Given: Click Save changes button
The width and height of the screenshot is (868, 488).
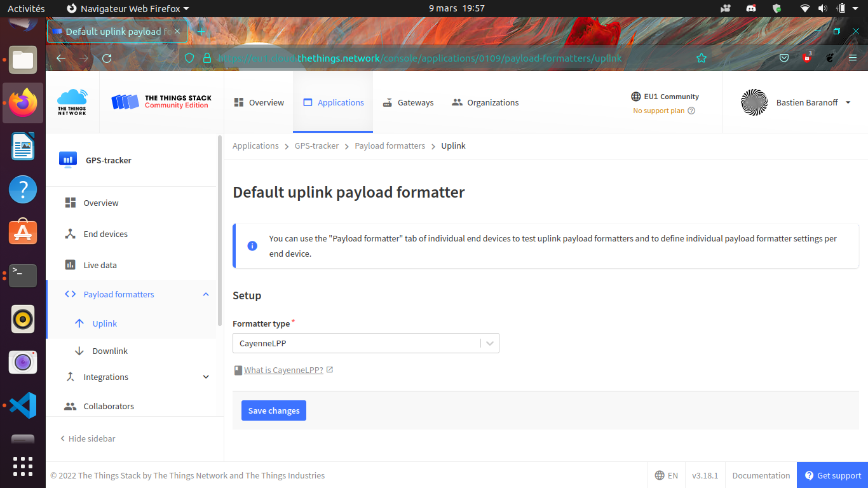Looking at the screenshot, I should point(274,410).
